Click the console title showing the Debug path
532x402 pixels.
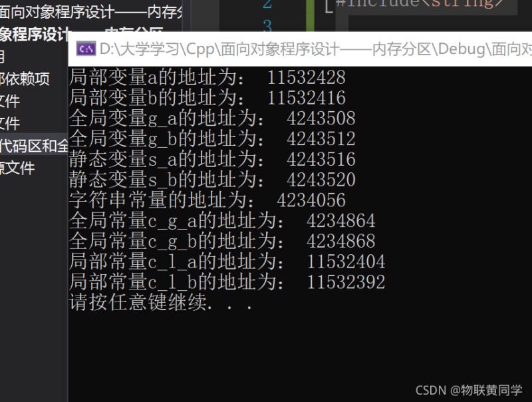315,49
